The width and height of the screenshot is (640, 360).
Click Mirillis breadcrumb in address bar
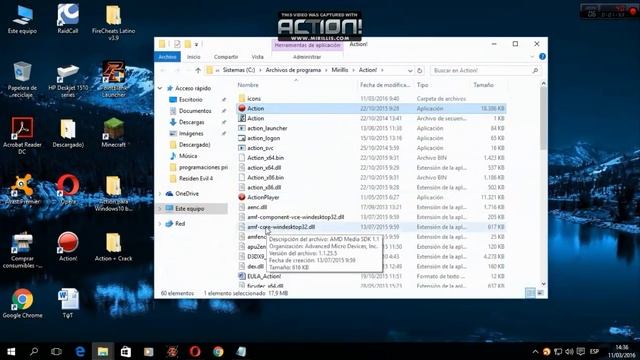[x=340, y=70]
